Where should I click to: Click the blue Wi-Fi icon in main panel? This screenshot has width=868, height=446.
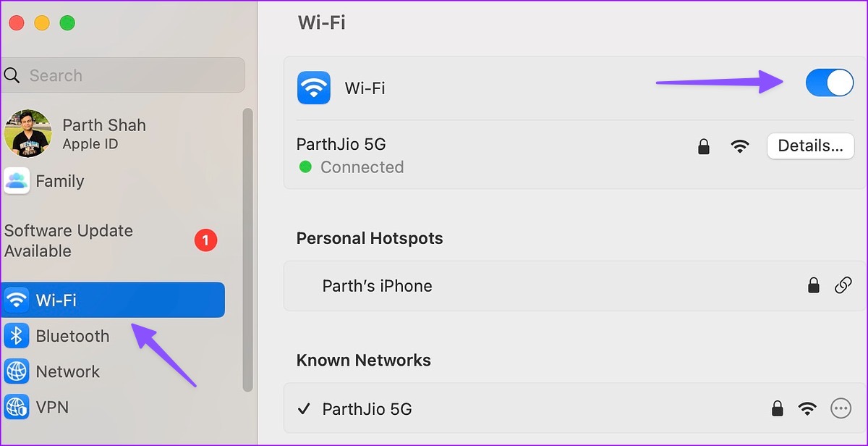tap(314, 88)
